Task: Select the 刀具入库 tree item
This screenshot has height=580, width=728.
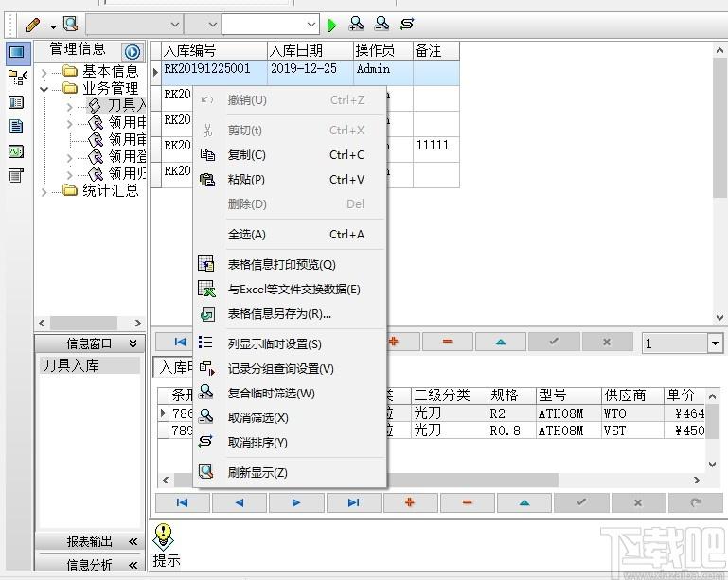Action: 117,106
